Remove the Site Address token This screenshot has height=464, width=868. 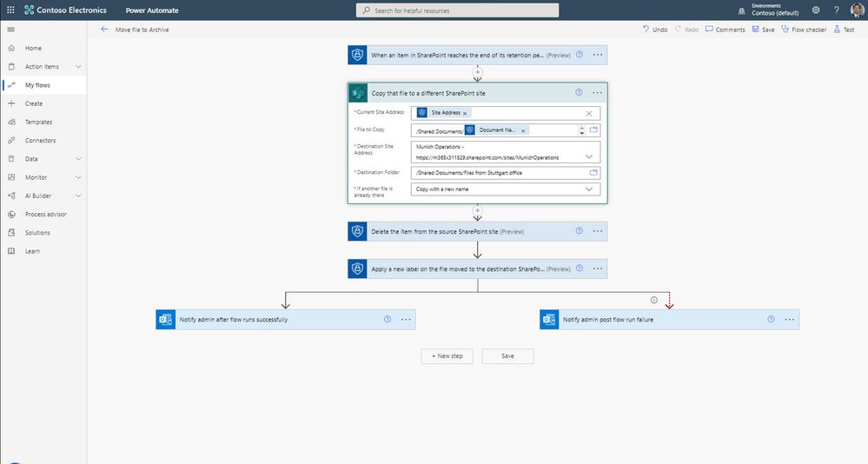click(x=465, y=114)
